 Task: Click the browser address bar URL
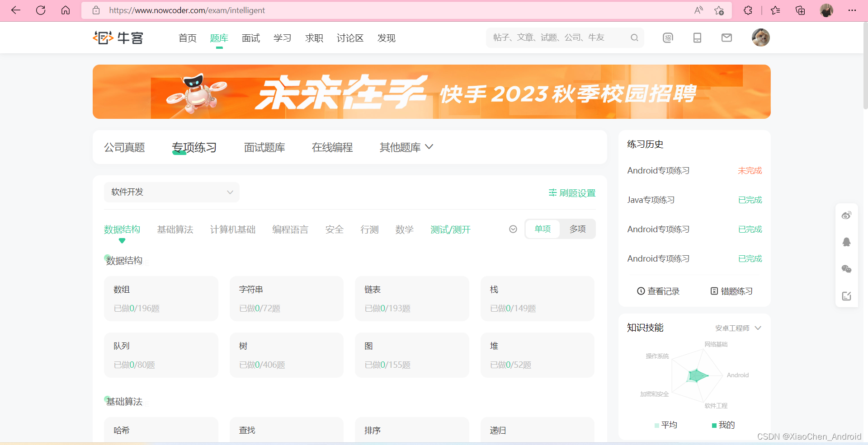click(x=187, y=10)
